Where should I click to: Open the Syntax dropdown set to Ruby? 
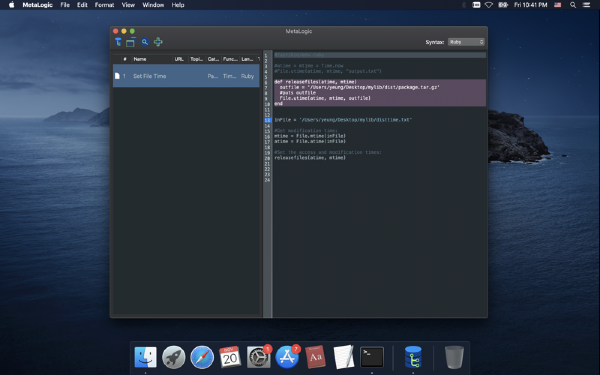(466, 42)
